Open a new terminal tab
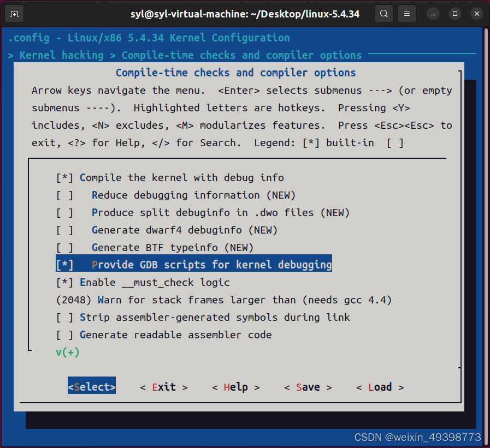 point(14,14)
